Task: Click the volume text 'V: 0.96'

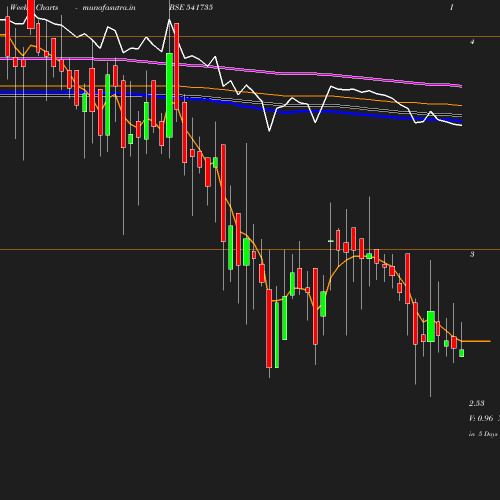Action: pyautogui.click(x=481, y=418)
